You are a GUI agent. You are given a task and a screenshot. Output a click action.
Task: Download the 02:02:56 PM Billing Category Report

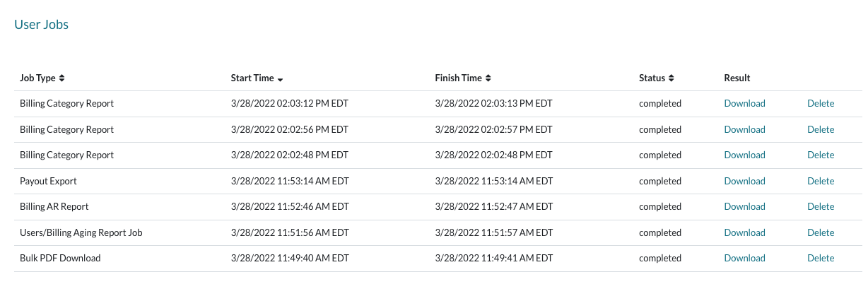coord(744,129)
